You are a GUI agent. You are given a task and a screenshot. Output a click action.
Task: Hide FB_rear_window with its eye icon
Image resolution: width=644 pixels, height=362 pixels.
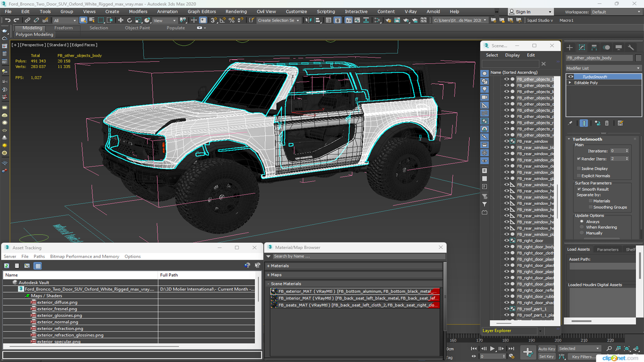click(506, 141)
